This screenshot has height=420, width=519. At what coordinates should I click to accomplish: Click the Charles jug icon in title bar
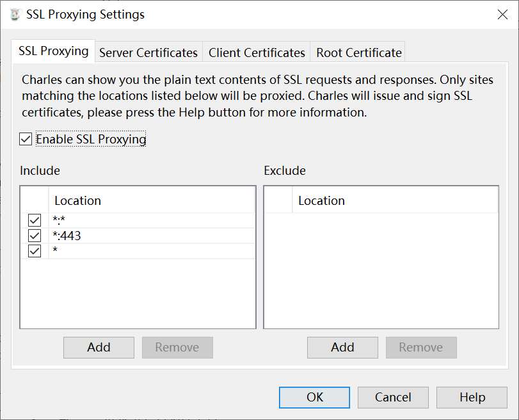[15, 14]
